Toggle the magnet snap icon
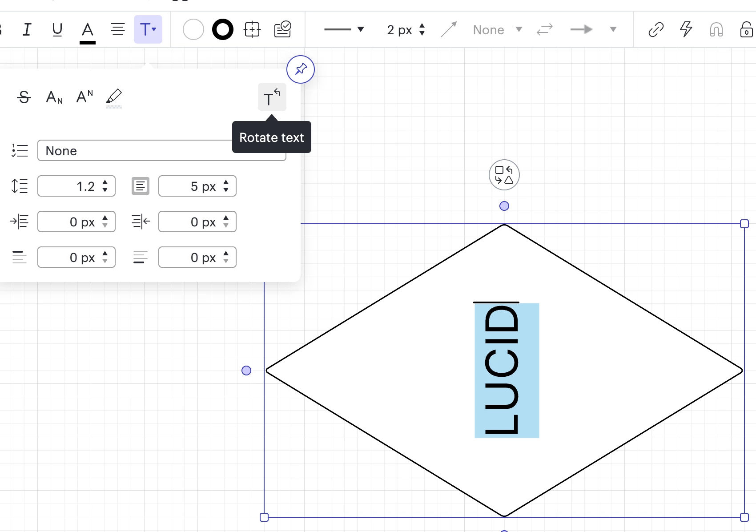The width and height of the screenshot is (756, 532). pos(716,30)
